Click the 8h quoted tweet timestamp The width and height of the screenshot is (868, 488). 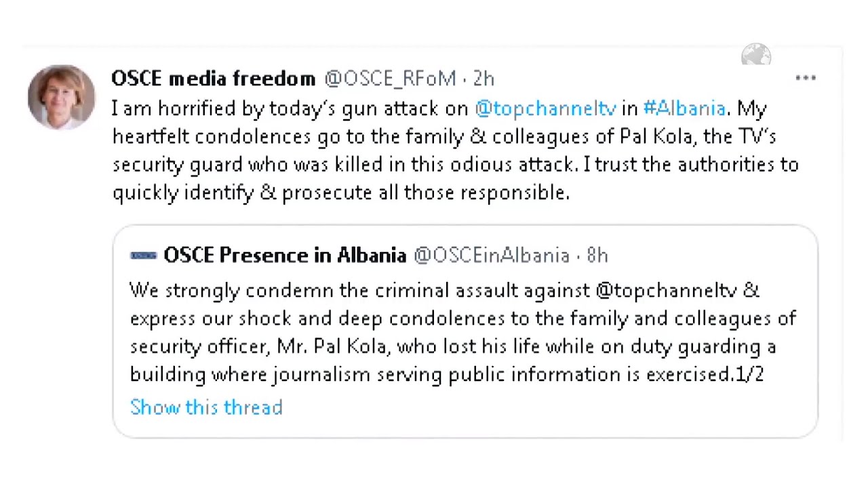(x=597, y=256)
